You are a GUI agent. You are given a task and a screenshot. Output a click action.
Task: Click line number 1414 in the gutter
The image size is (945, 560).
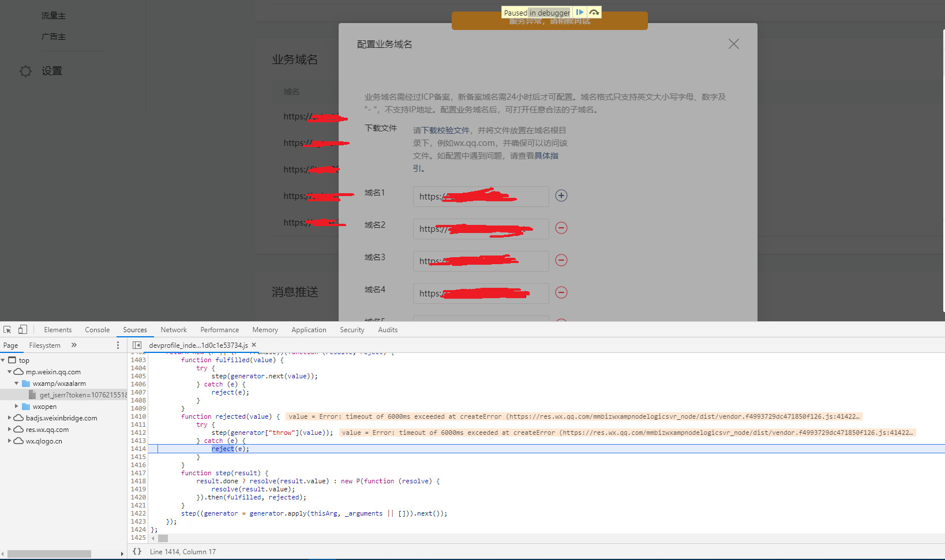(138, 449)
